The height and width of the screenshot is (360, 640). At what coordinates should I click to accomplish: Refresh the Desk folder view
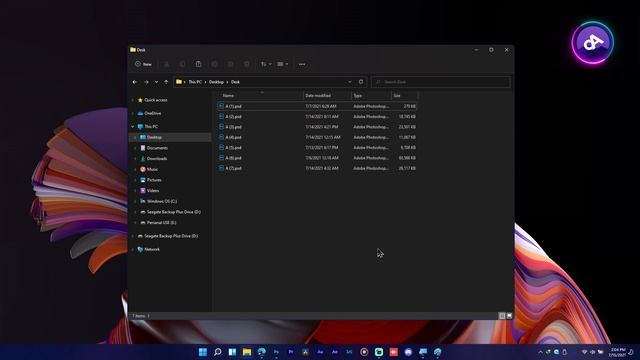pos(361,82)
